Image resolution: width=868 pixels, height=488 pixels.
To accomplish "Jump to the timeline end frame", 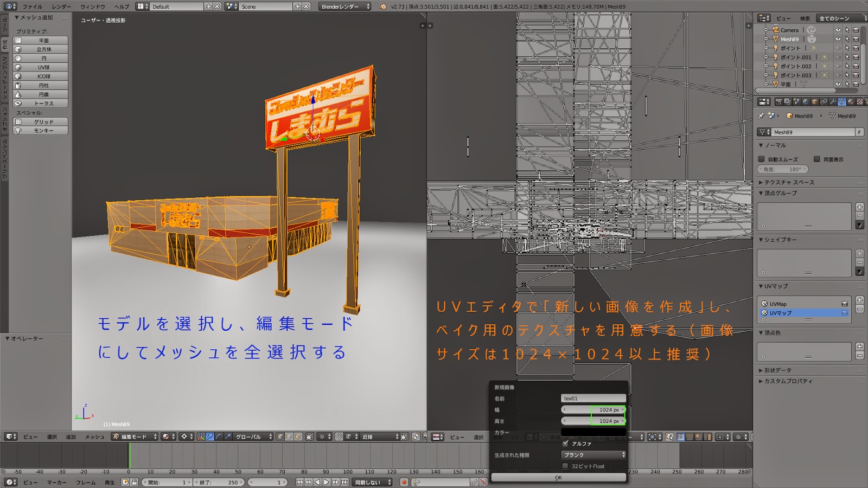I will coord(344,482).
